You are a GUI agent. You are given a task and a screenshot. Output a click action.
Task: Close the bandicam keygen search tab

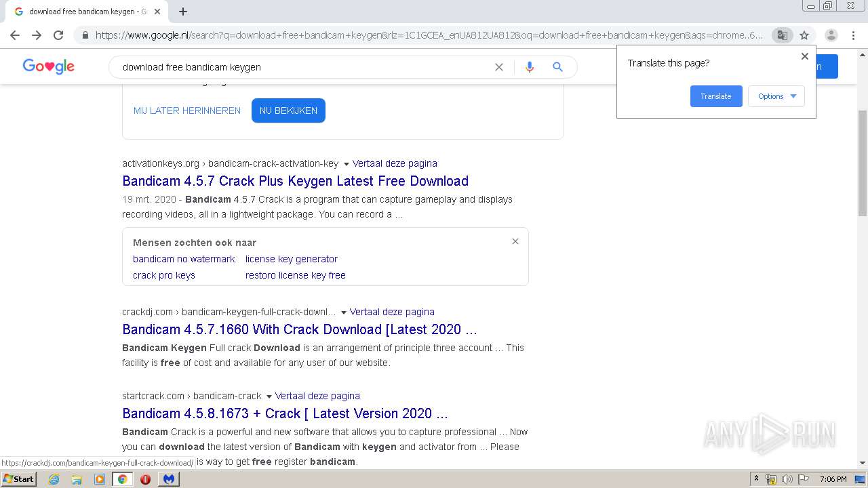pyautogui.click(x=157, y=12)
